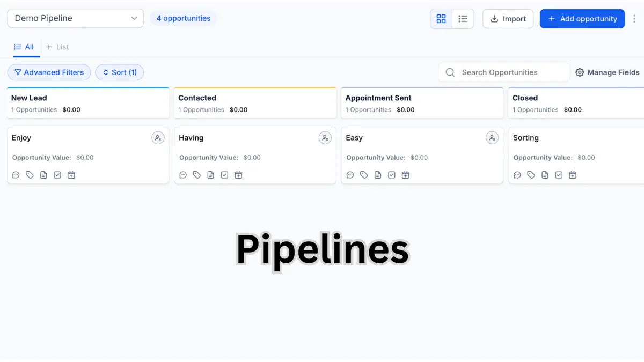Click the Add opportunity button
The height and width of the screenshot is (362, 644).
[582, 19]
